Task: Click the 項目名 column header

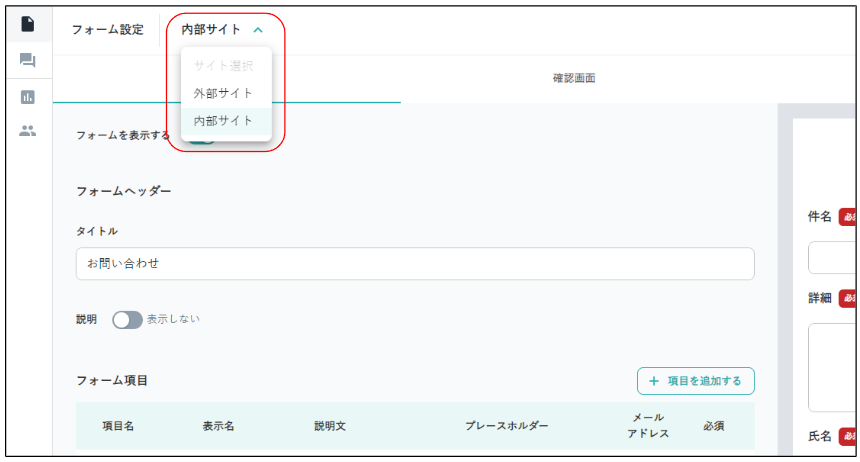Action: (118, 426)
